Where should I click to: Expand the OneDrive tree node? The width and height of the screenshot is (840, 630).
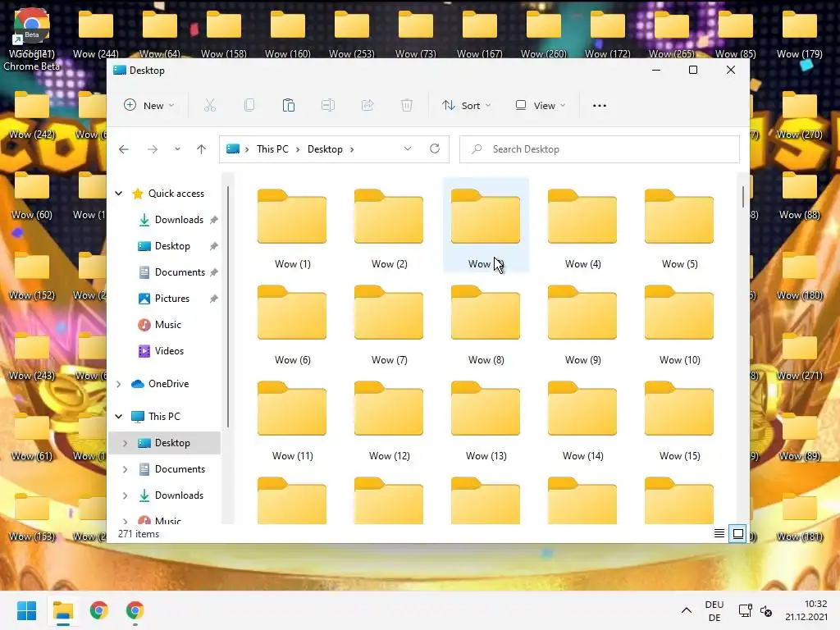tap(119, 384)
